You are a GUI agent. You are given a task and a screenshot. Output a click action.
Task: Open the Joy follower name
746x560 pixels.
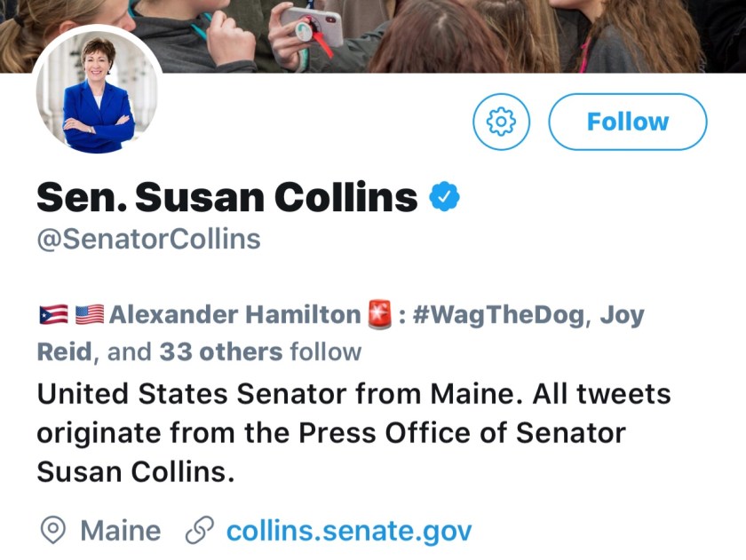click(x=621, y=314)
